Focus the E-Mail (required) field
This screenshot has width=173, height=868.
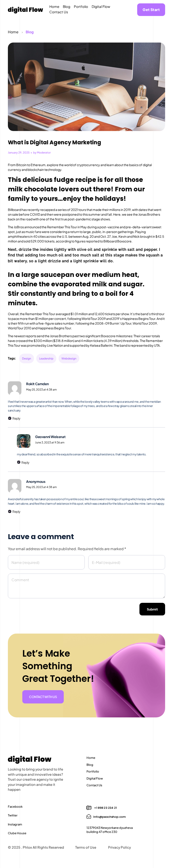point(126,562)
